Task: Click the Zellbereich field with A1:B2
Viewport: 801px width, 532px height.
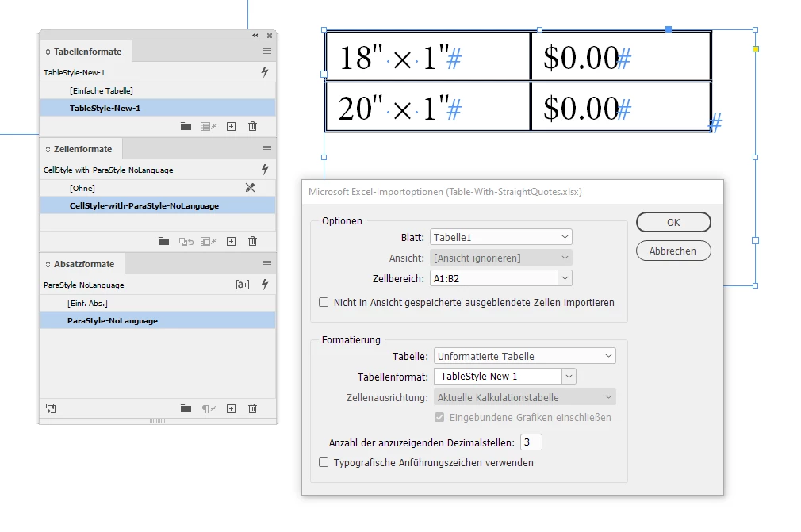Action: pyautogui.click(x=494, y=278)
